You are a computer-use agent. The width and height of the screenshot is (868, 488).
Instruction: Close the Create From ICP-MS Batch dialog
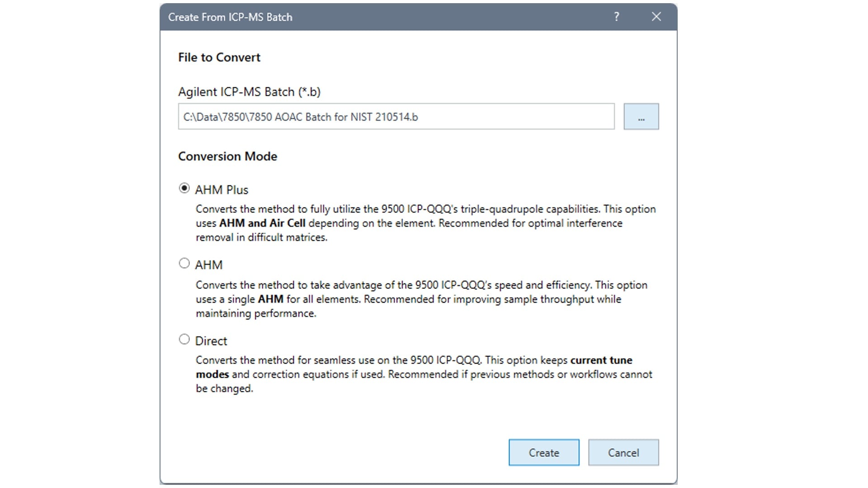tap(656, 17)
